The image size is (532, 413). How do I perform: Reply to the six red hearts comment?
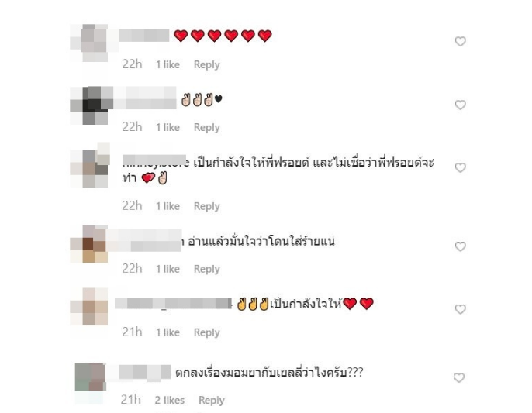[206, 64]
